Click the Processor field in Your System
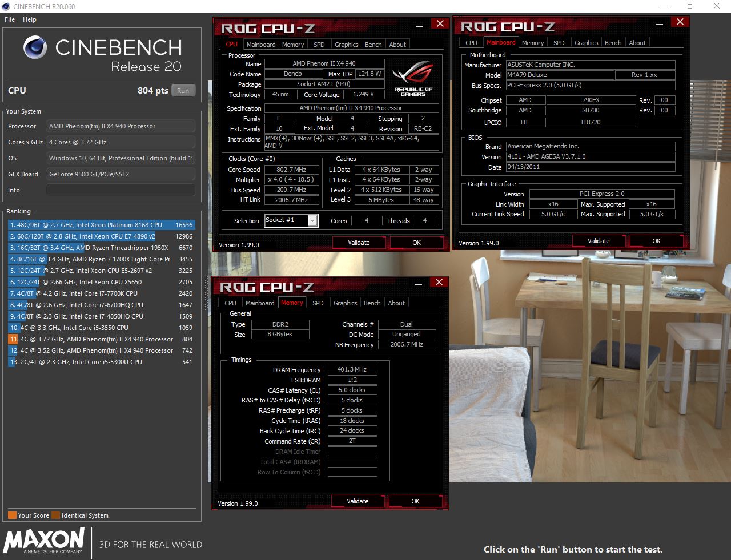The image size is (731, 560). click(121, 126)
